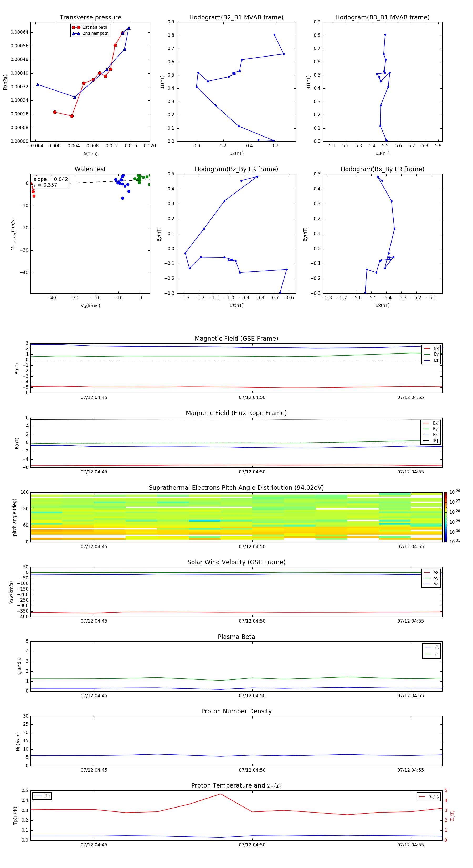This screenshot has width=473, height=868.
Task: Click the 'Np(#/cc)' axis label
Action: pos(18,741)
